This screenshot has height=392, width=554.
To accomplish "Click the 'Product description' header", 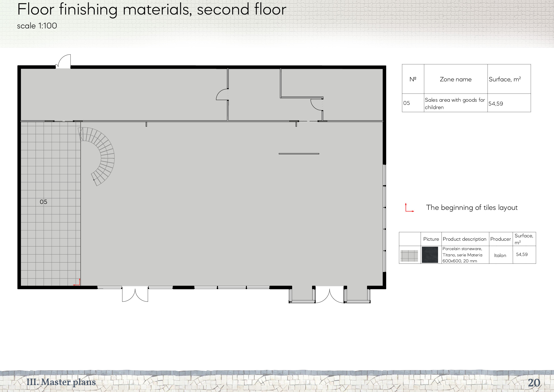I will (464, 239).
